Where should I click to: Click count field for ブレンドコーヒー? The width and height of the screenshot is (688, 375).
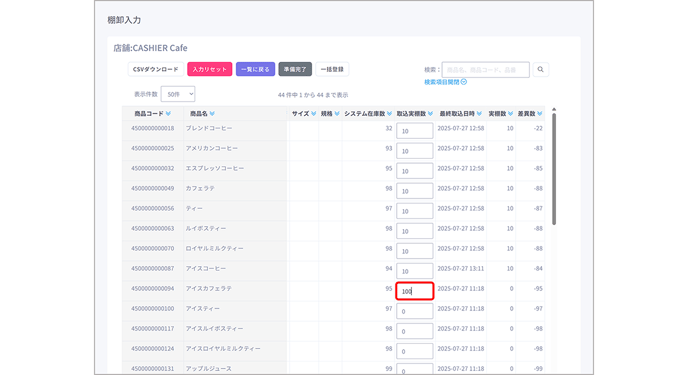[x=415, y=131]
